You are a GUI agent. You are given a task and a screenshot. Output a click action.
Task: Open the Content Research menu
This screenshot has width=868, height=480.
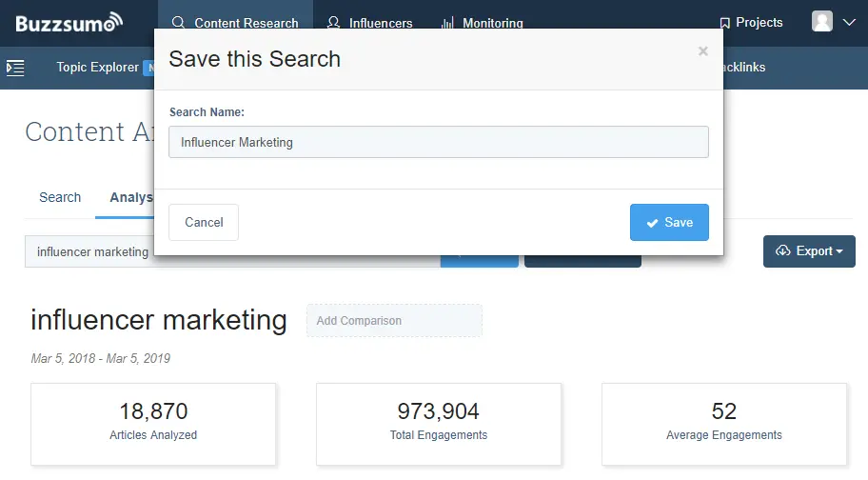[x=235, y=22]
